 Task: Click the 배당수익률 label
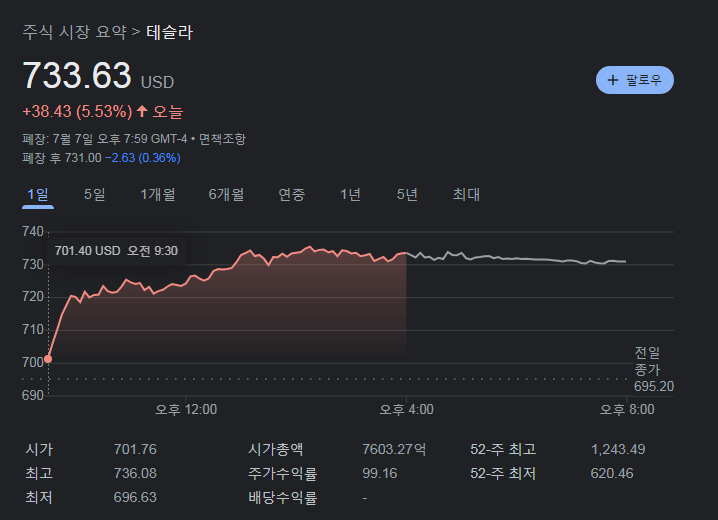283,497
